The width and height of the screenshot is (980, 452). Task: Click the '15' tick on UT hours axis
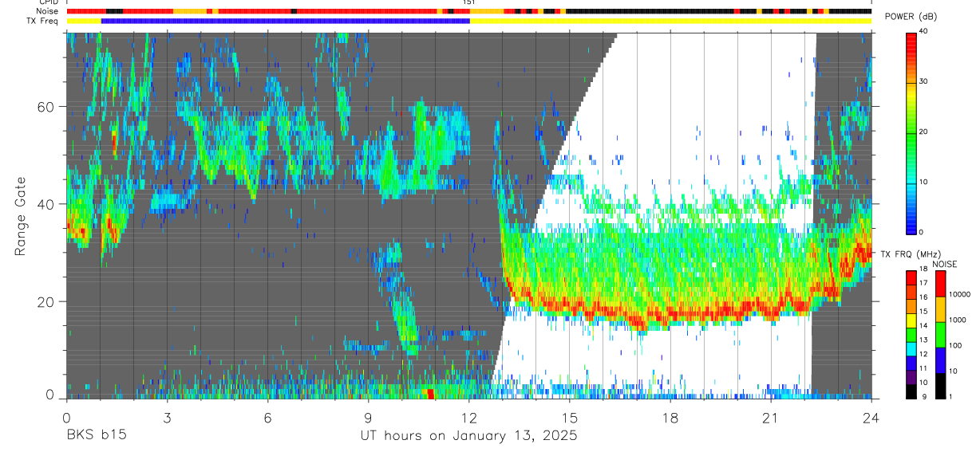pos(570,419)
